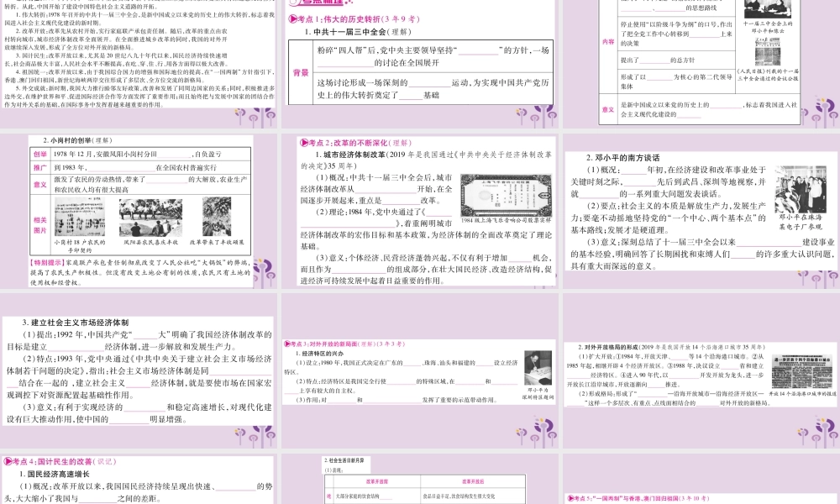Click the 相关图片 label in 小岗村 table

[x=40, y=225]
